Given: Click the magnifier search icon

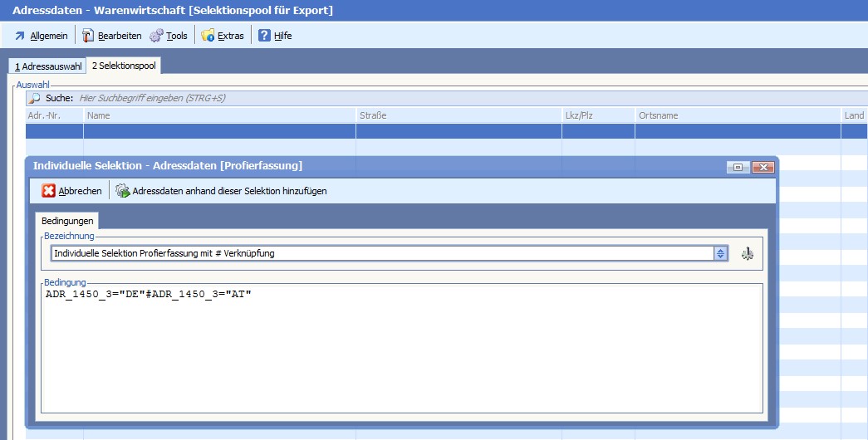Looking at the screenshot, I should (35, 98).
